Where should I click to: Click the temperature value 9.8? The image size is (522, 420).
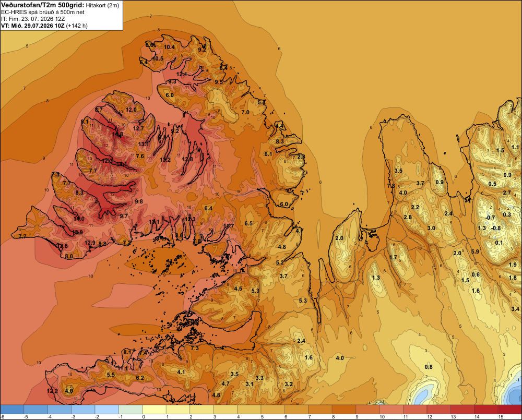(x=139, y=202)
